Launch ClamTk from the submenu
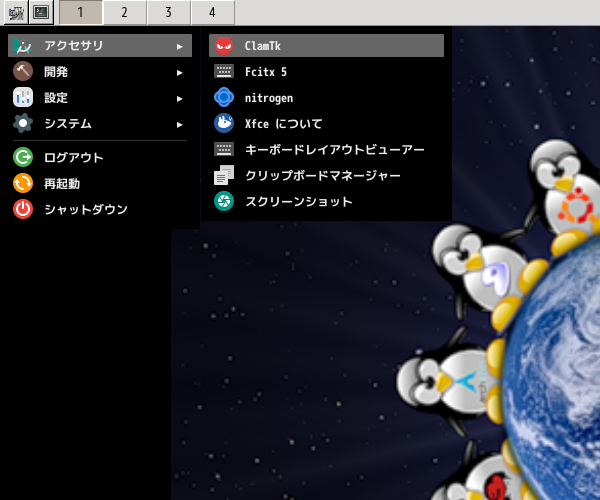The height and width of the screenshot is (500, 600). tap(326, 46)
